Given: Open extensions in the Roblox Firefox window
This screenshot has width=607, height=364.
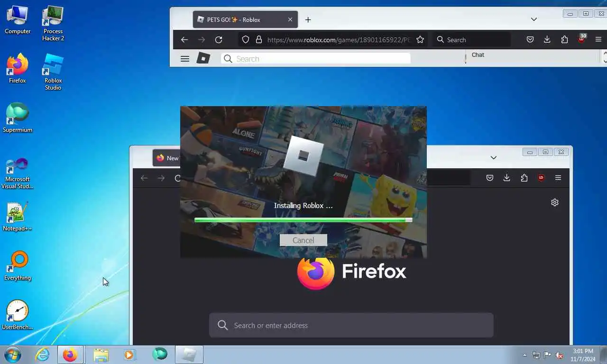Looking at the screenshot, I should point(564,40).
